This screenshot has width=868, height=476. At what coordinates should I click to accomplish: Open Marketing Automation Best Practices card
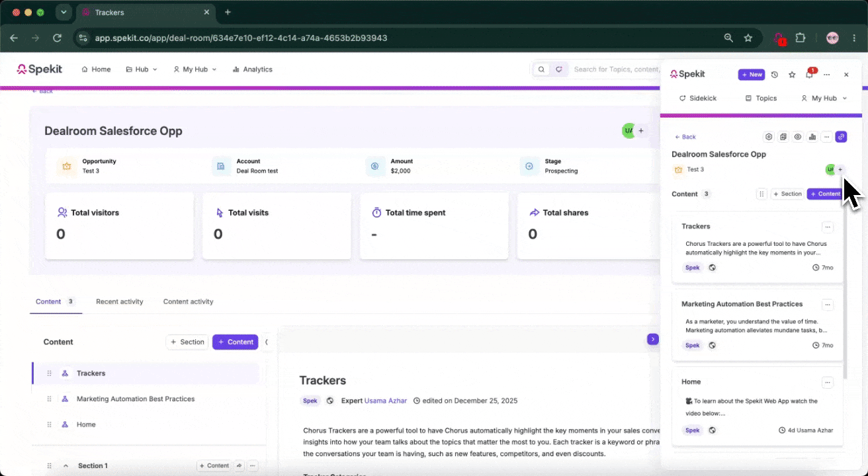click(x=758, y=325)
